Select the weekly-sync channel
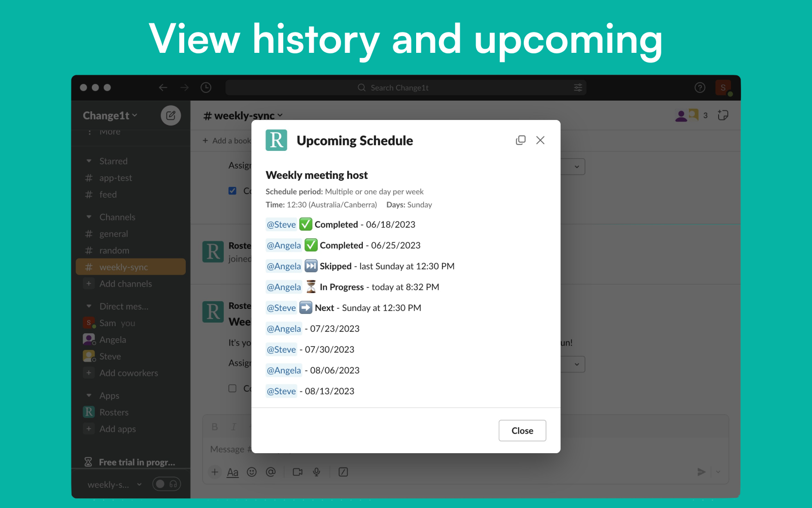Viewport: 812px width, 508px height. point(130,267)
